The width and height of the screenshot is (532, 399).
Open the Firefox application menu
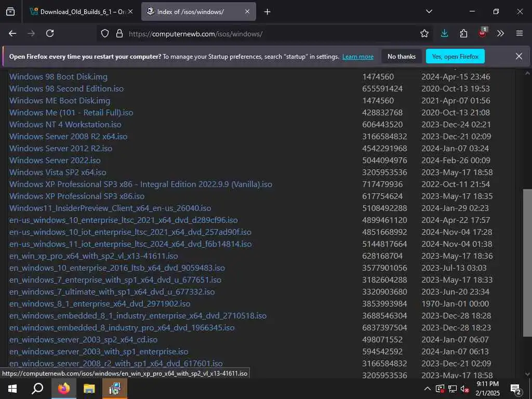[519, 33]
